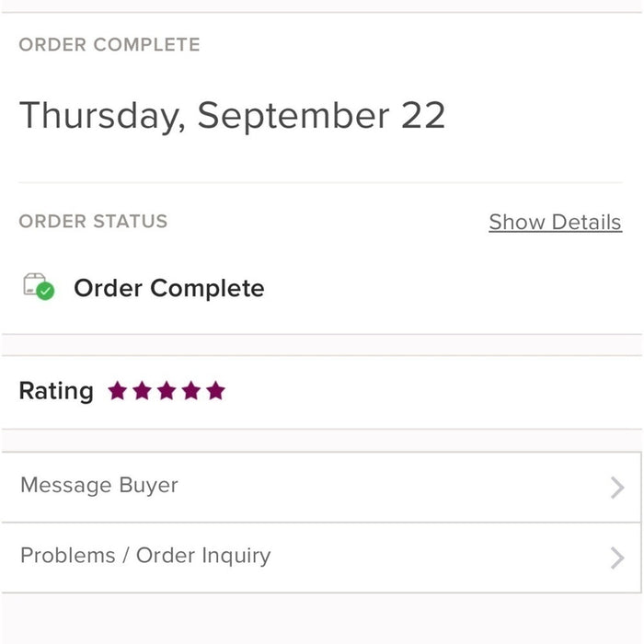
Task: Tap the third rating star
Action: click(x=167, y=391)
